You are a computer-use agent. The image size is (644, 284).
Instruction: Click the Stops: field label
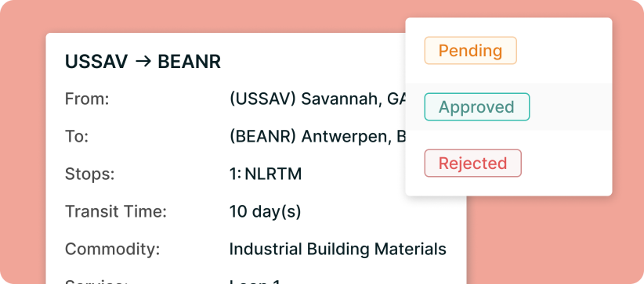coord(89,174)
